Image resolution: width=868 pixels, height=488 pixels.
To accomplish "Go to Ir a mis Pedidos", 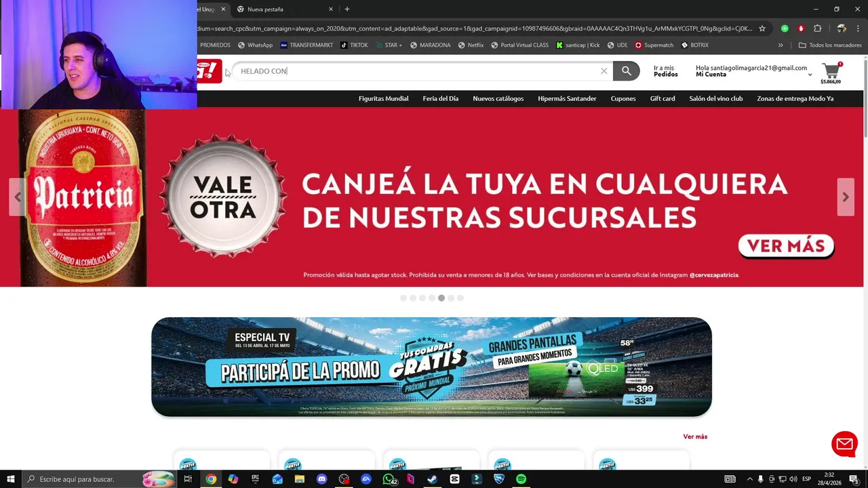I will pos(665,71).
